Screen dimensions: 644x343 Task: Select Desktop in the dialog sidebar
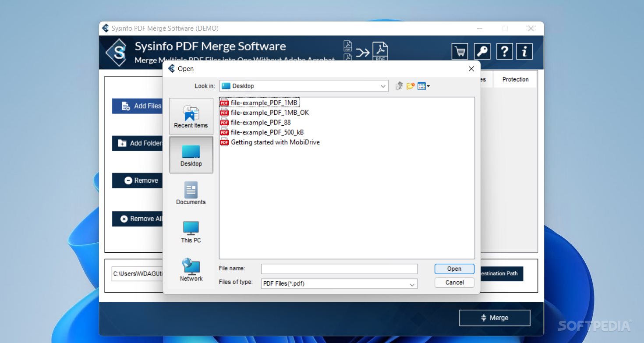[x=191, y=155]
